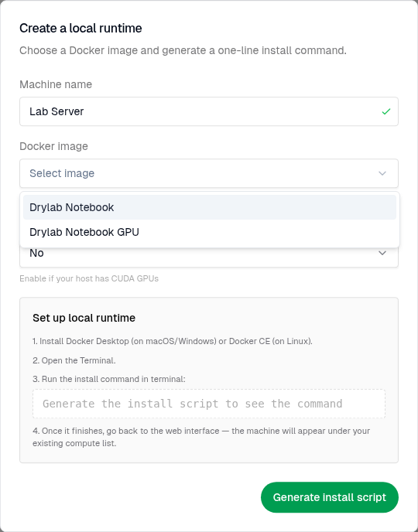Choose Drylab Notebook GPU option
The width and height of the screenshot is (418, 532).
click(210, 232)
